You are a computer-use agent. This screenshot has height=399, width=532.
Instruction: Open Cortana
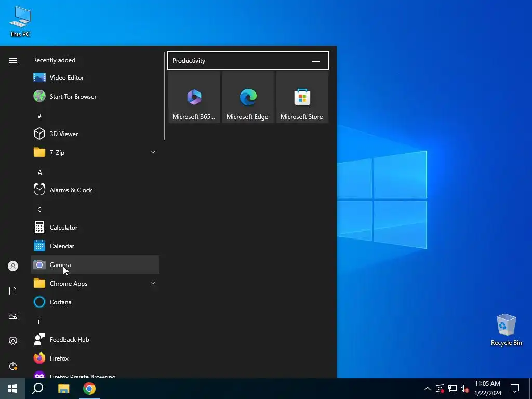95,302
